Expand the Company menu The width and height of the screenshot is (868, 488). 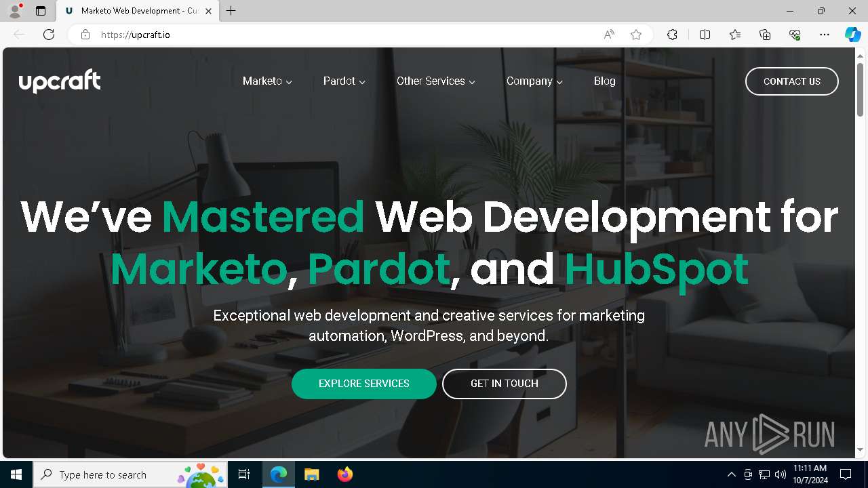[534, 81]
